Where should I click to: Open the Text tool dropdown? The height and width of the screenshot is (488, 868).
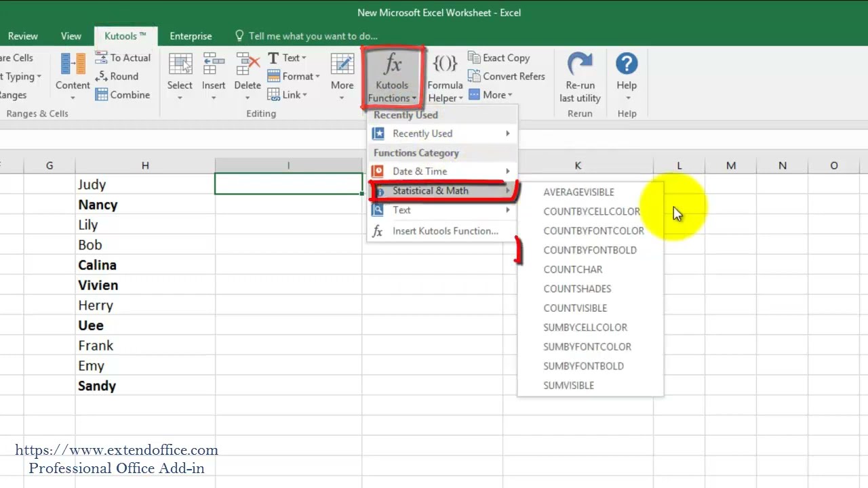pos(287,58)
